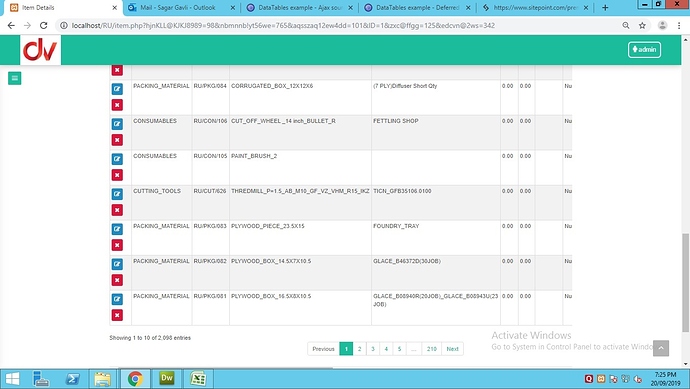Reload the Item Details page
Screen dimensions: 690x389
pyautogui.click(x=44, y=26)
